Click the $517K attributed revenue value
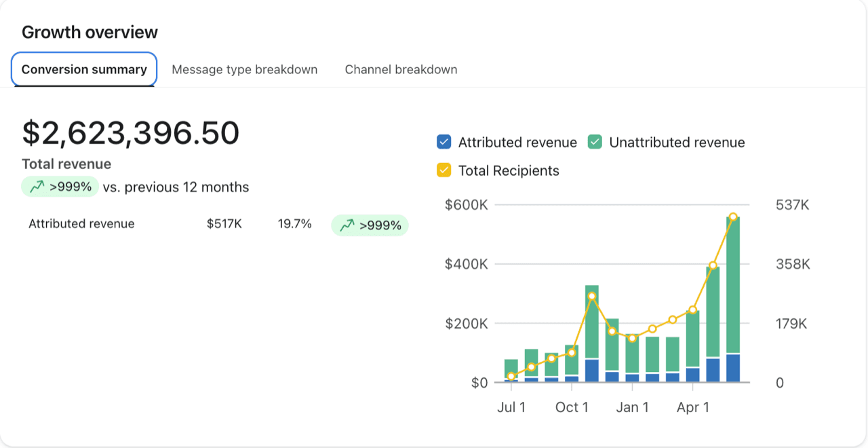The width and height of the screenshot is (868, 448). 224,223
